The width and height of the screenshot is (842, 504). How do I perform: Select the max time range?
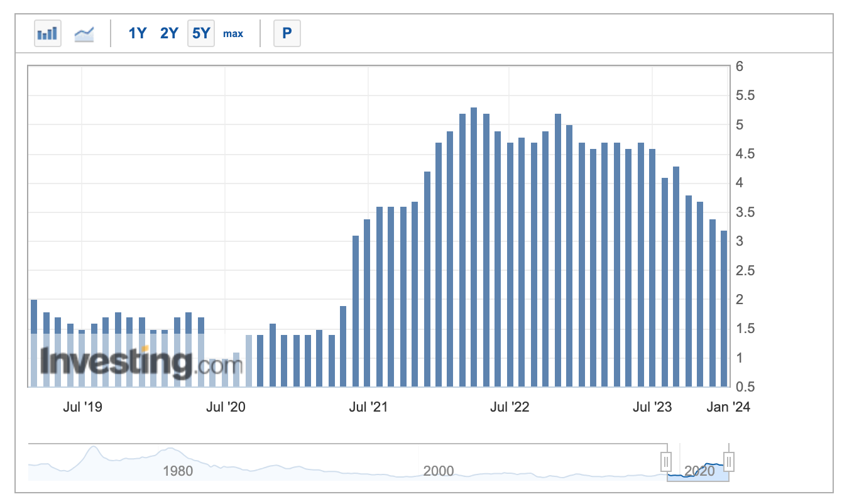233,33
